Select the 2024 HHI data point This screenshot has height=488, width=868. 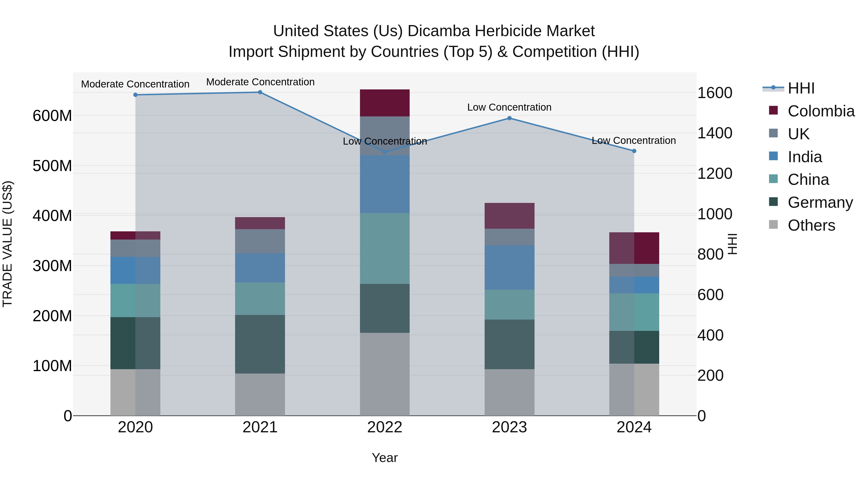[x=634, y=151]
